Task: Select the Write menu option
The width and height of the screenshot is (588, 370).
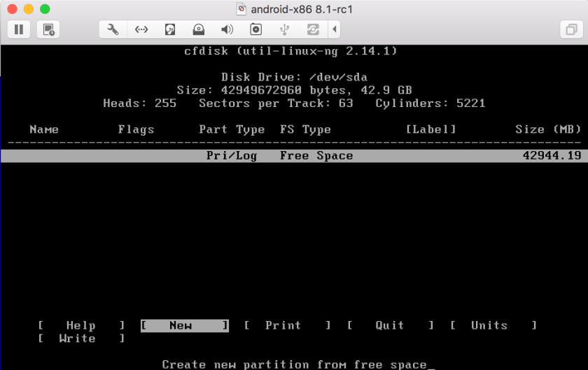Action: [x=81, y=339]
